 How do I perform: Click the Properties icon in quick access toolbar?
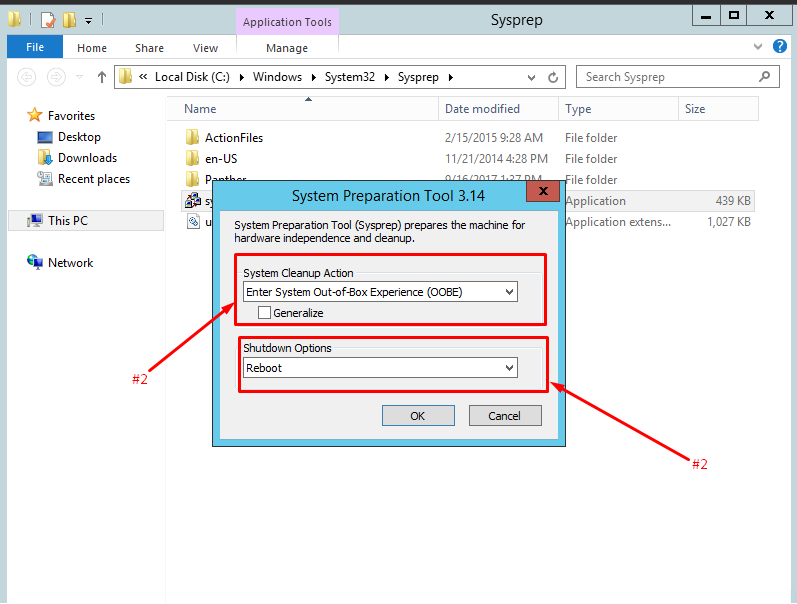tap(48, 20)
